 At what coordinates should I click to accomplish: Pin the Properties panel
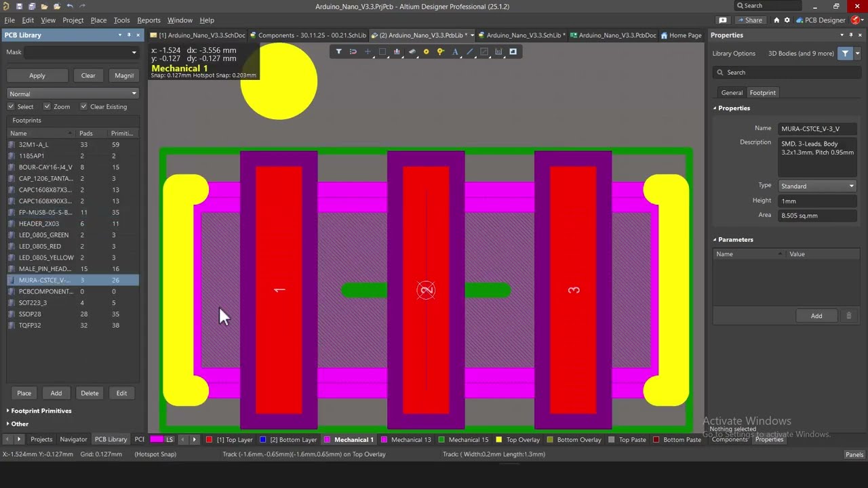(x=852, y=35)
